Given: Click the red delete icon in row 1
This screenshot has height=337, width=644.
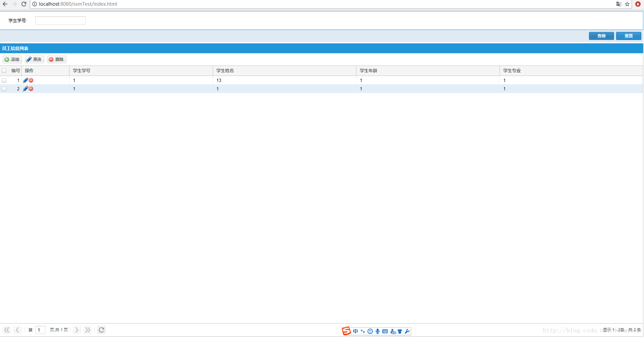Looking at the screenshot, I should tap(31, 80).
